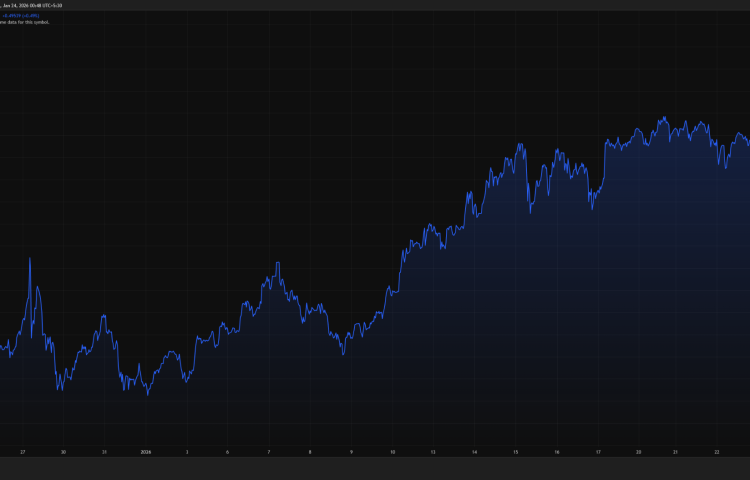Screen dimensions: 750x480
Task: Click the "14" date label on time axis
Action: pyautogui.click(x=474, y=452)
